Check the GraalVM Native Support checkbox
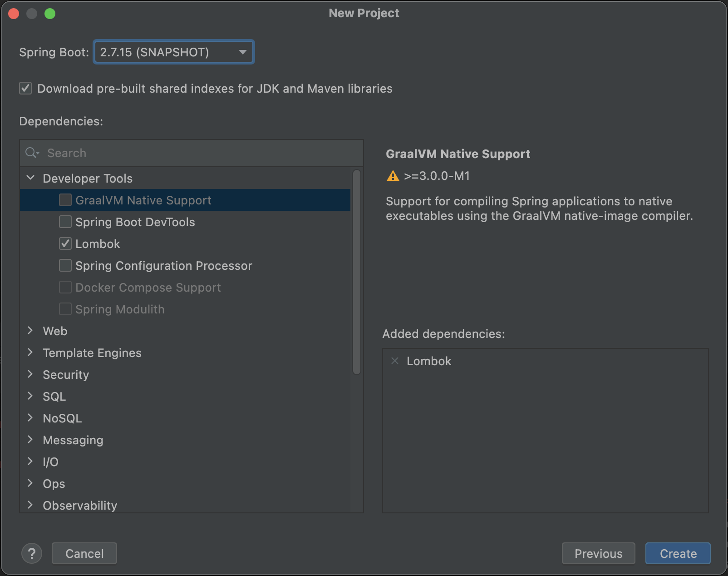 (x=65, y=200)
